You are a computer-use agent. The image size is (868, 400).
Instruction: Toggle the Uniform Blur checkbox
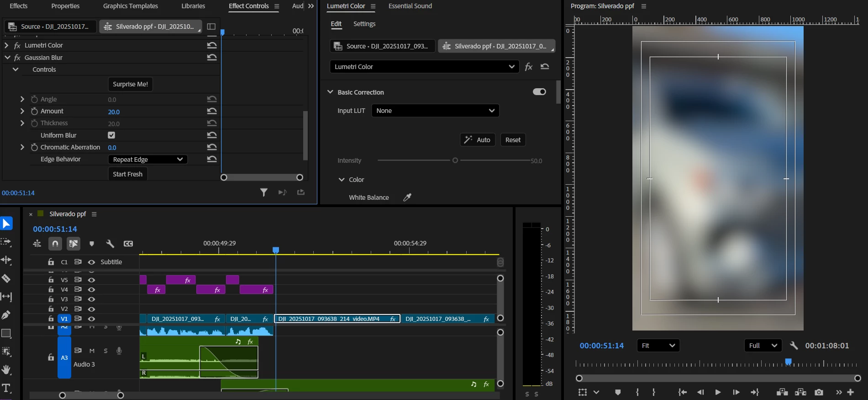pyautogui.click(x=111, y=135)
